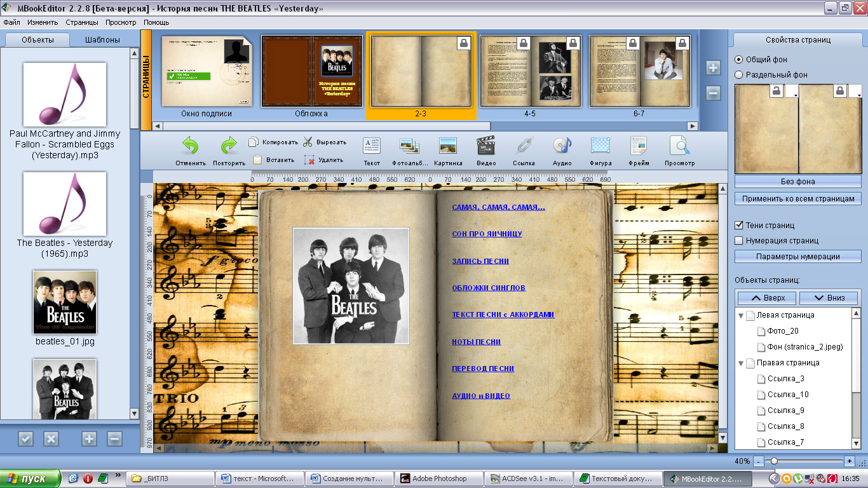
Task: Click zoom out minus button
Action: [x=759, y=461]
